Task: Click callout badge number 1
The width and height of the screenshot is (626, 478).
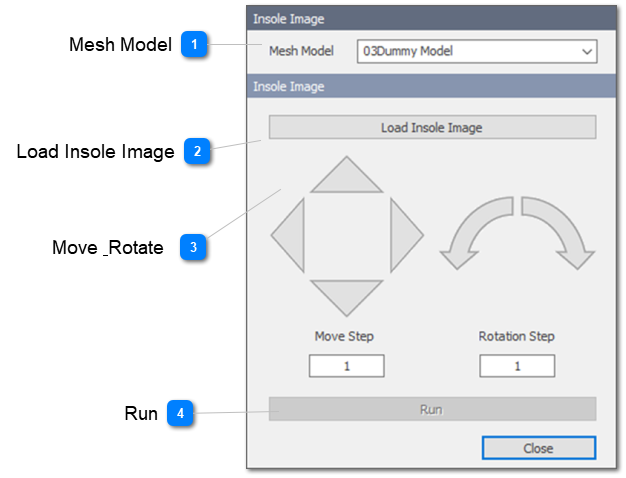Action: 194,44
